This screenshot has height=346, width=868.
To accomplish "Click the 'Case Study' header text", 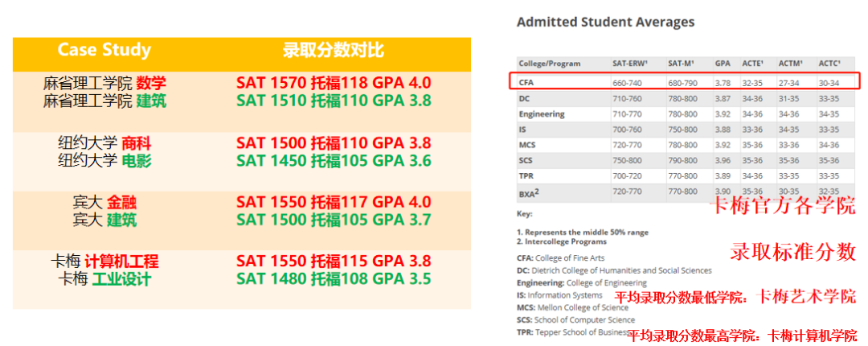I will point(104,51).
